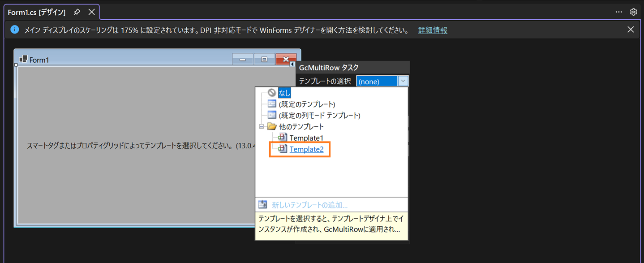Click the new template icon at the dropdown bottom
Viewport: 644px width, 263px height.
pyautogui.click(x=263, y=205)
